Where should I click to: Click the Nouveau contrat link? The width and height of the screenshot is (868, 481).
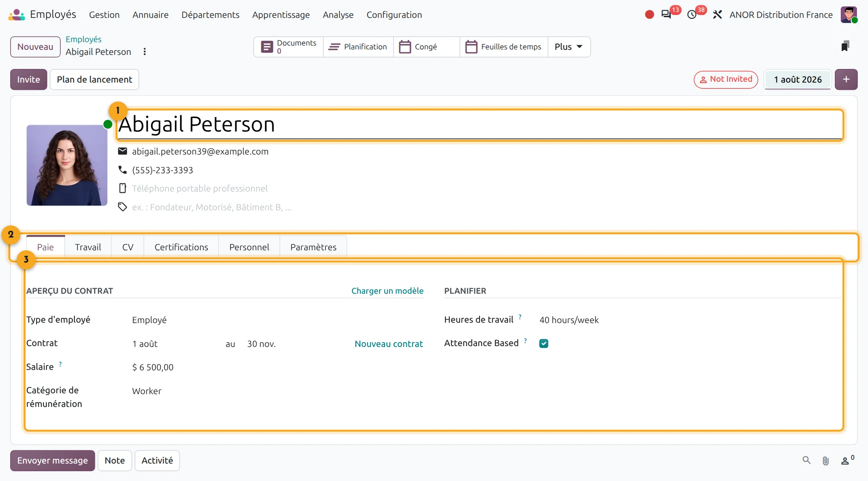pos(389,344)
